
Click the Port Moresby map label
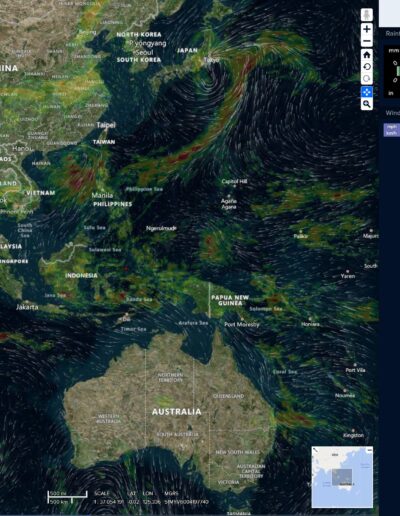(242, 324)
